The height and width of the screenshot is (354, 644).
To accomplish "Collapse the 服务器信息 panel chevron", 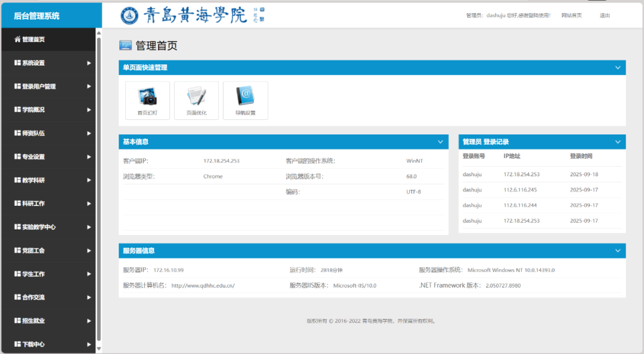I will 618,251.
